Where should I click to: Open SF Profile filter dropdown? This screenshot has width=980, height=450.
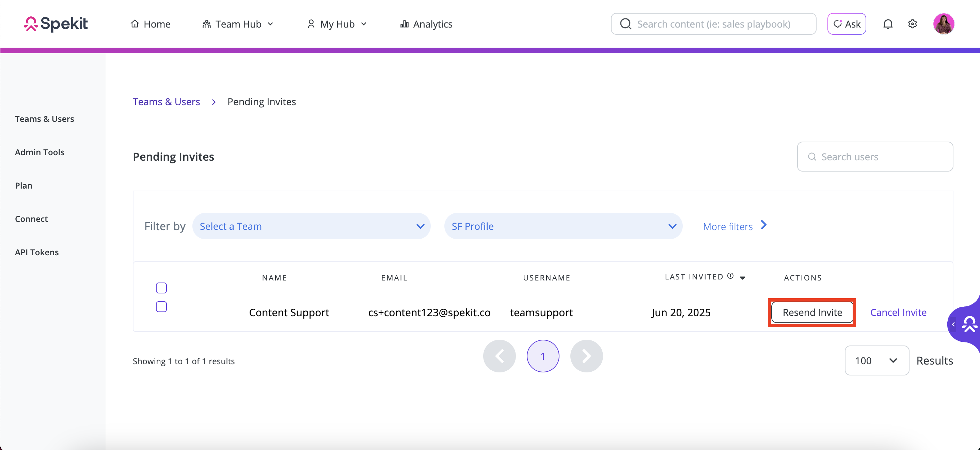(563, 226)
